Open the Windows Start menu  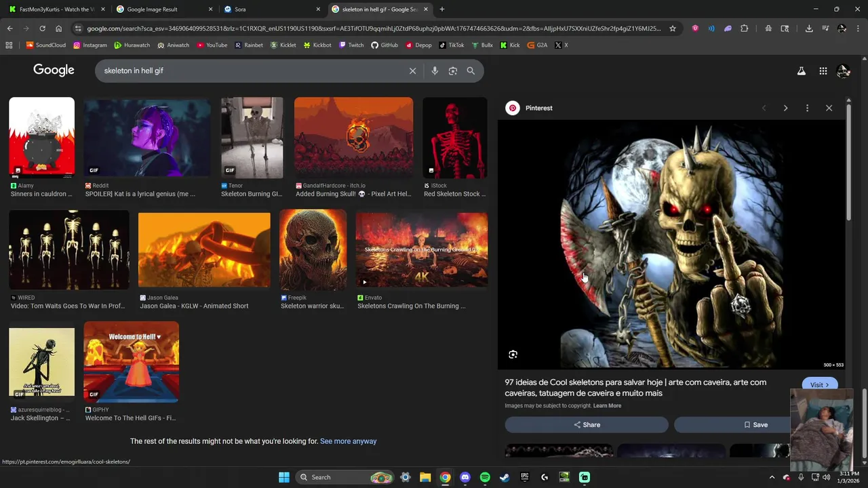tap(284, 477)
